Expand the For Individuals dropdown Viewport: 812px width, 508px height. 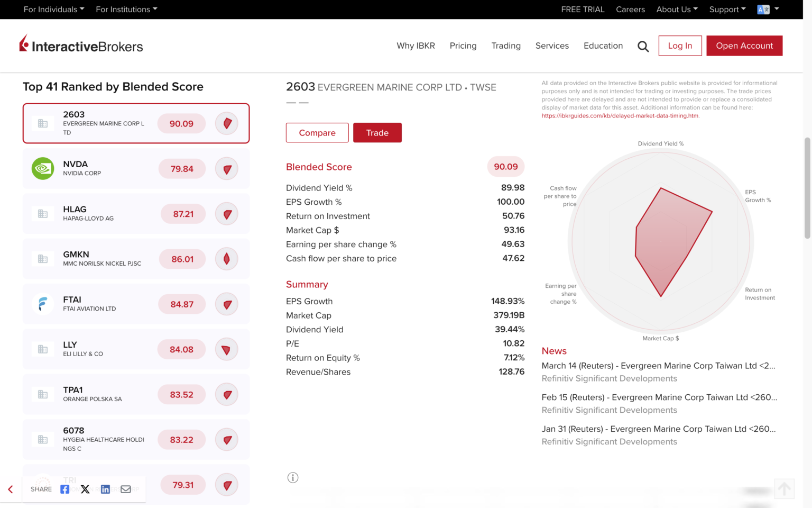53,10
